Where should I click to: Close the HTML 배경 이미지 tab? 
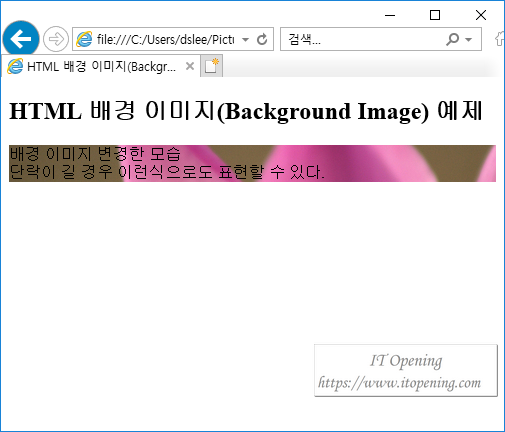pos(190,66)
